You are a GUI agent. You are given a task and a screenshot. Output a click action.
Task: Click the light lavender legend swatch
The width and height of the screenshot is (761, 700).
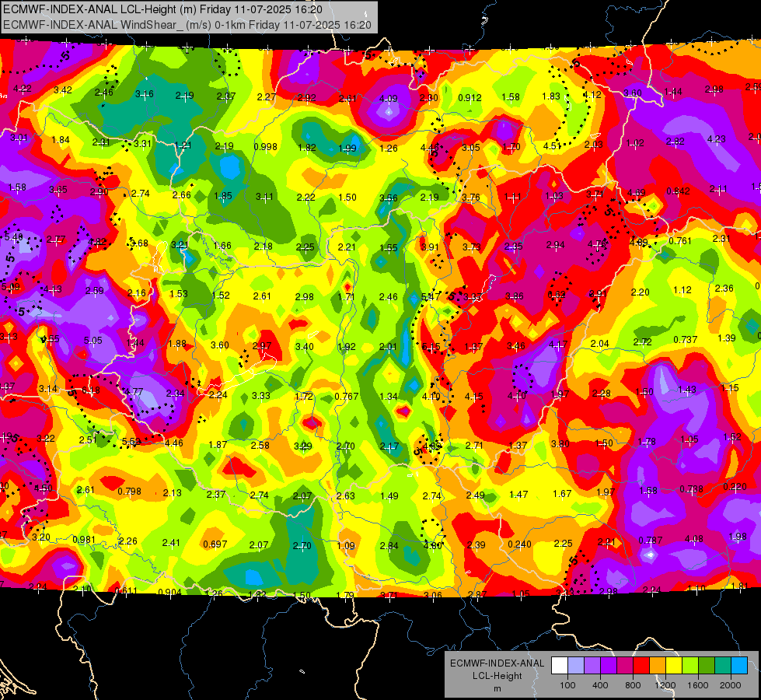point(576,666)
